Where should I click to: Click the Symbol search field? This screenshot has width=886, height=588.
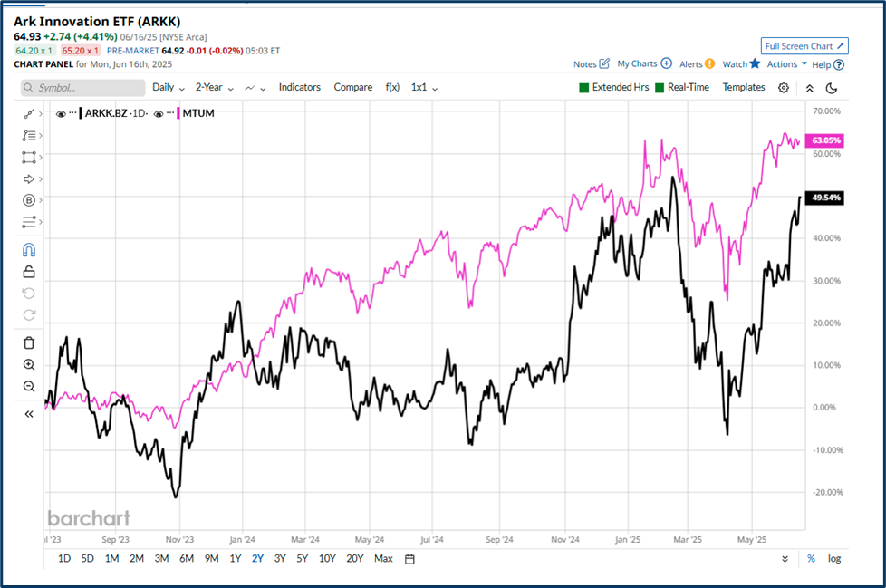82,87
